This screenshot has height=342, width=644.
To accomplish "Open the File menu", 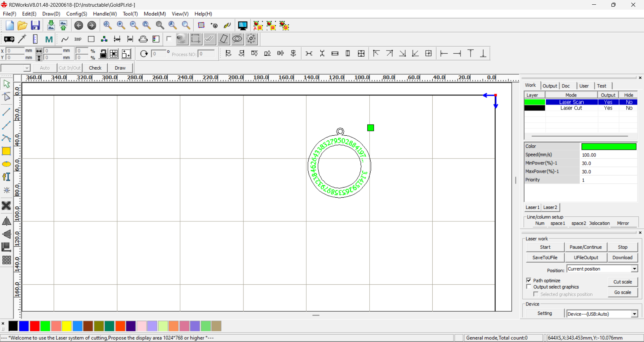I will (9, 14).
